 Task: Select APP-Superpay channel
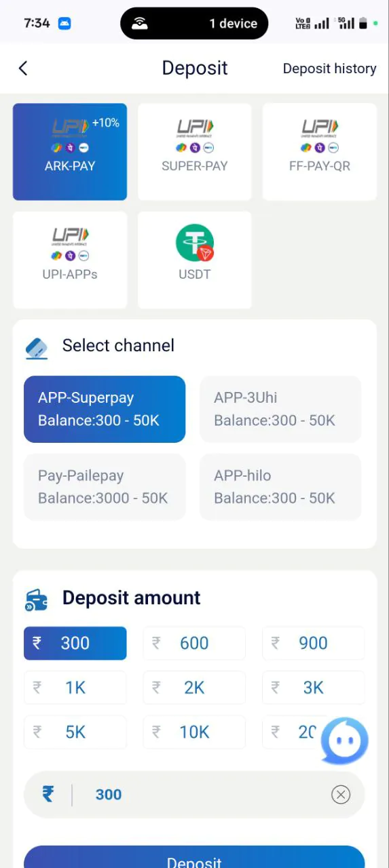click(x=105, y=410)
